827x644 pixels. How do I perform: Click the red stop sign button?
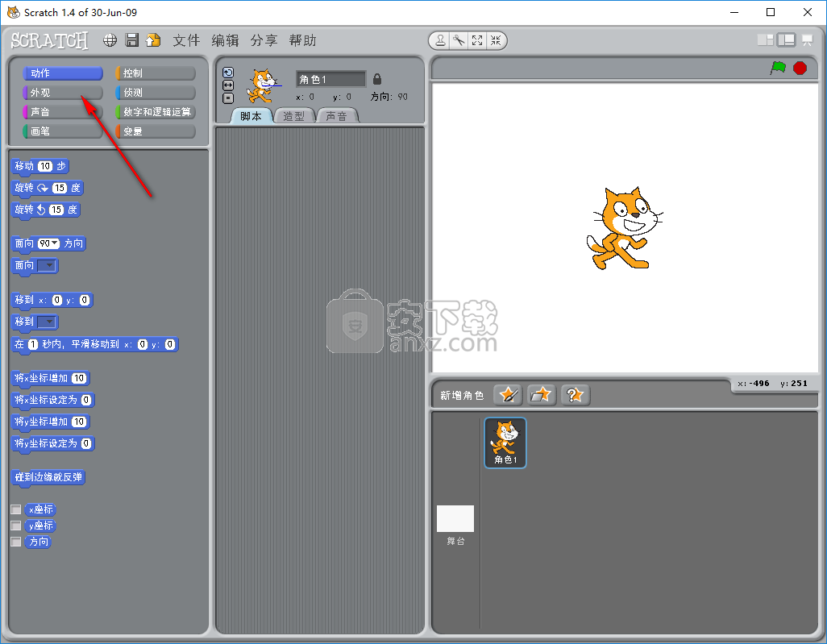click(x=800, y=68)
